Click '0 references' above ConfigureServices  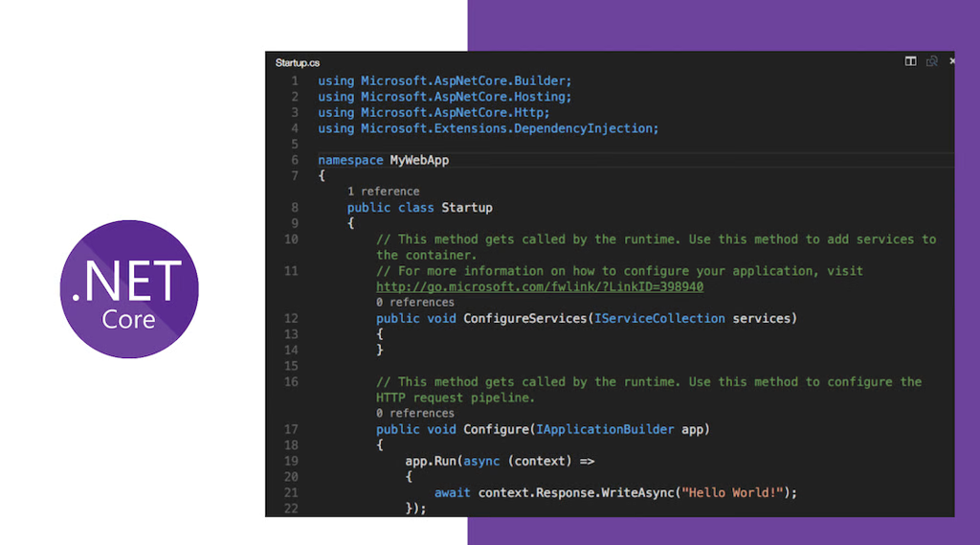[415, 303]
